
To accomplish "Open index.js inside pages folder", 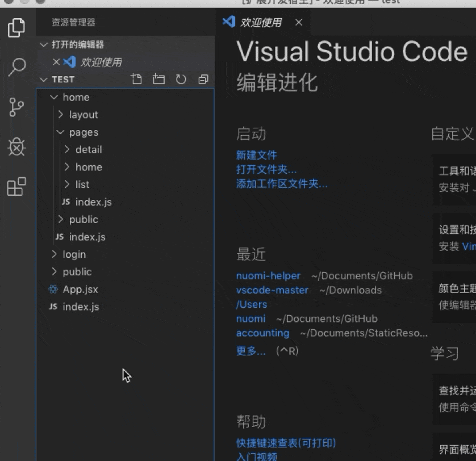I will point(125,202).
